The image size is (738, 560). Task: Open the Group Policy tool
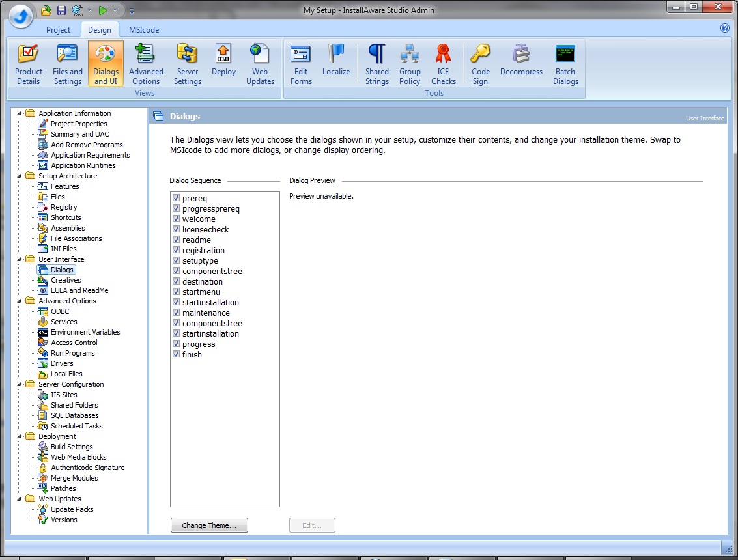(x=410, y=64)
